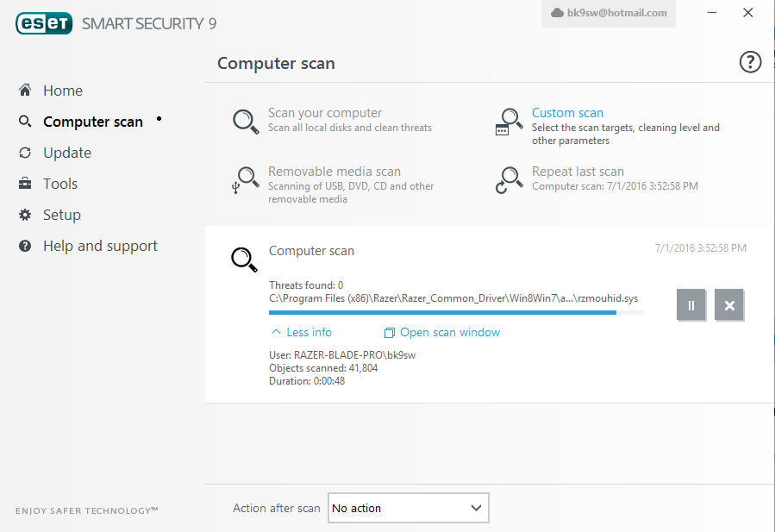This screenshot has width=775, height=532.
Task: Click User: RAZER-BLADE-PRO\bk9sw text
Action: click(342, 355)
